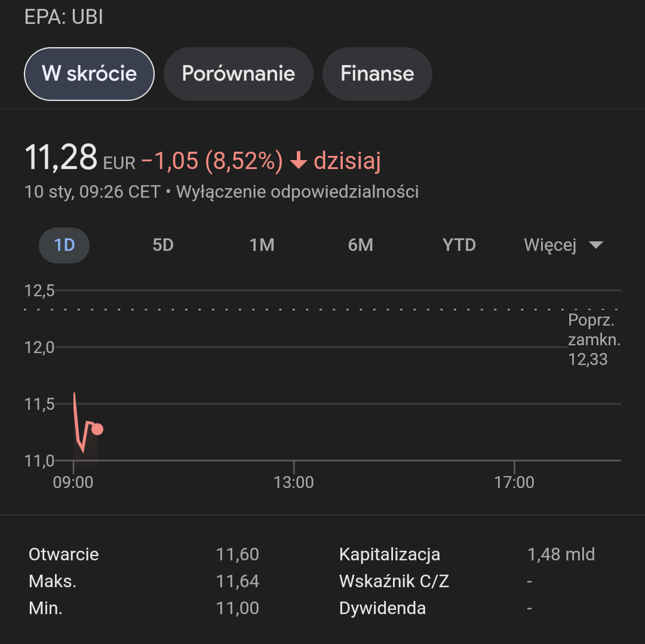Select the 5D chart range

[x=163, y=245]
